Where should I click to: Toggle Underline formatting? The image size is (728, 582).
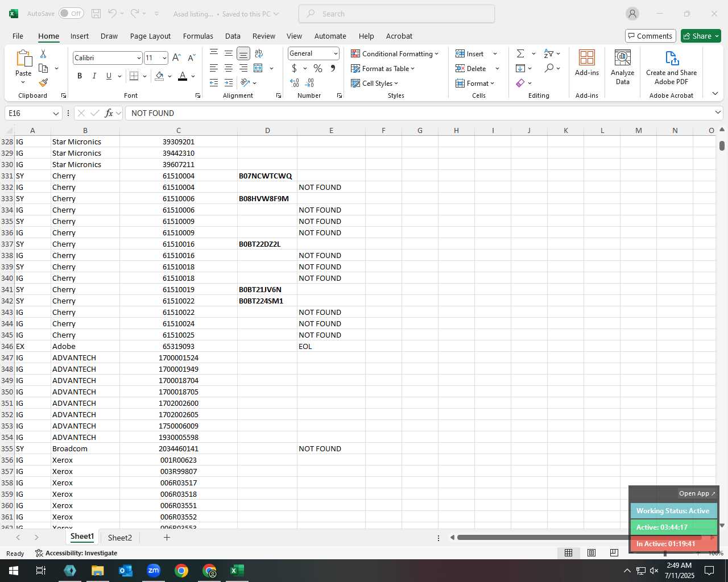109,76
